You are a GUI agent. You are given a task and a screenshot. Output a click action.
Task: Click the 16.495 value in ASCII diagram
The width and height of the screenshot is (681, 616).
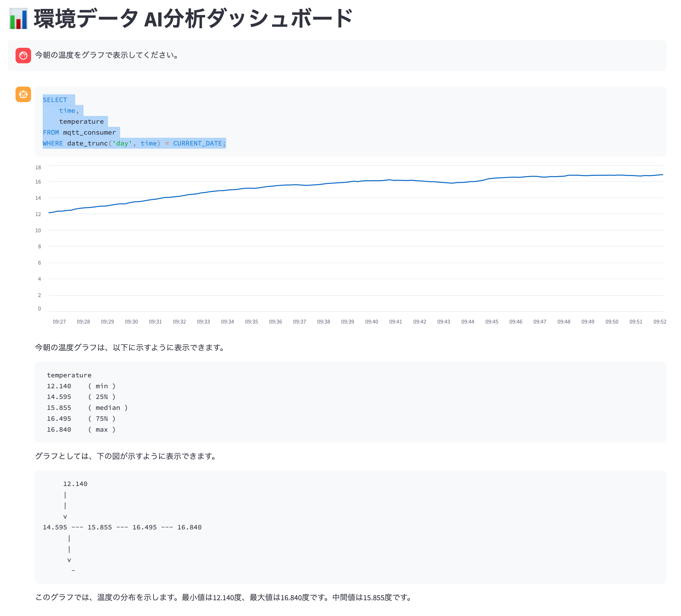144,527
